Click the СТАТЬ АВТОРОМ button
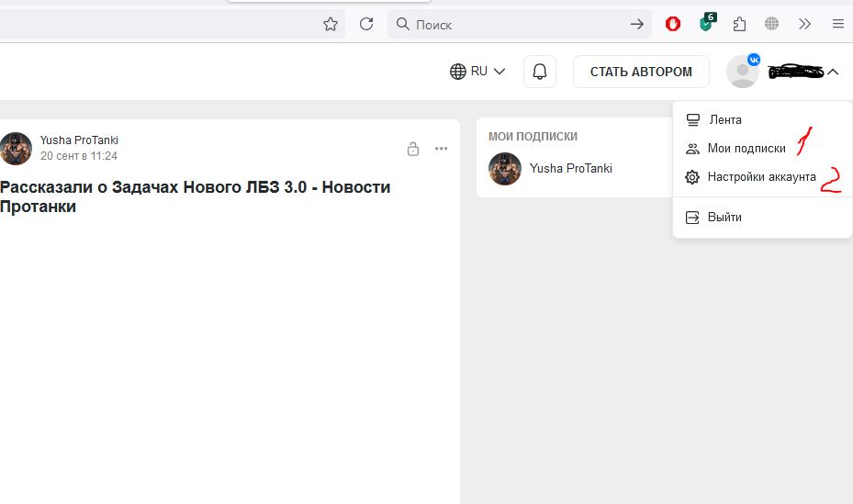The width and height of the screenshot is (853, 504). tap(641, 72)
